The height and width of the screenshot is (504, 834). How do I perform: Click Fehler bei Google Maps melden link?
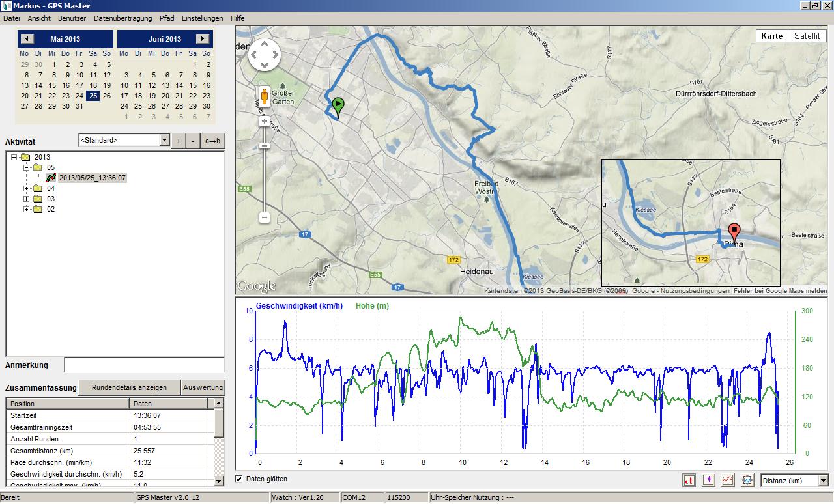point(781,291)
